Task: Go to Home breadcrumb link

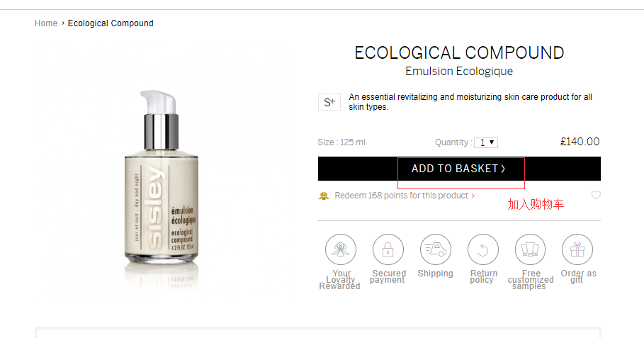Action: pos(46,23)
